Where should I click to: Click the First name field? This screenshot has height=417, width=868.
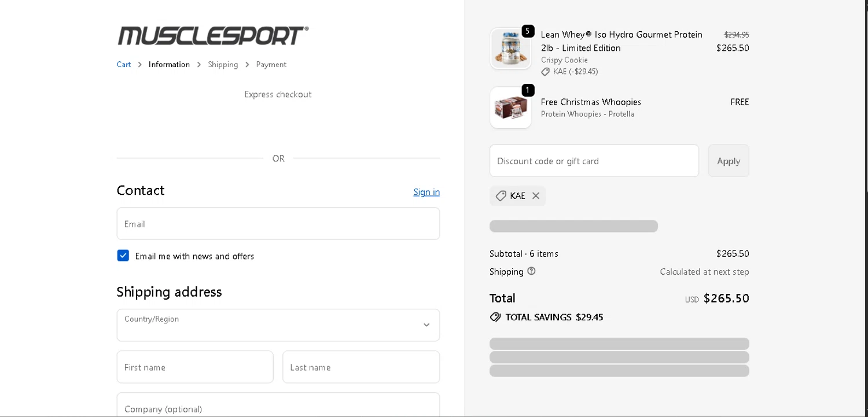tap(195, 367)
